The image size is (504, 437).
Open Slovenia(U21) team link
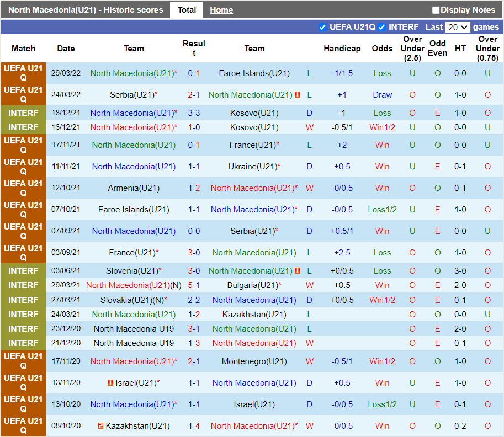tap(132, 271)
